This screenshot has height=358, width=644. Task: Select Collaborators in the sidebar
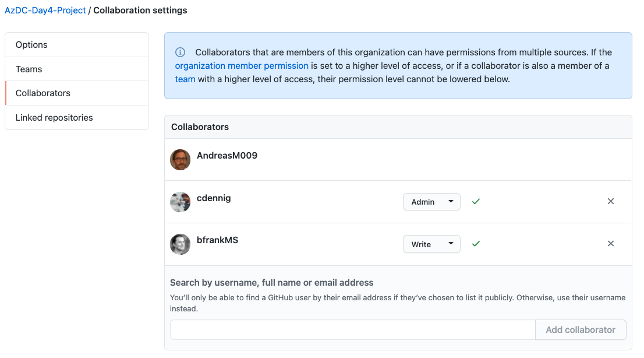[x=43, y=93]
